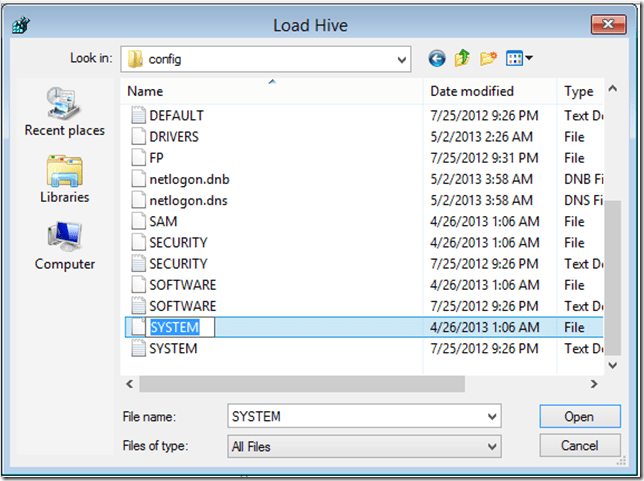Click the DNS Fi type cell

pyautogui.click(x=584, y=200)
